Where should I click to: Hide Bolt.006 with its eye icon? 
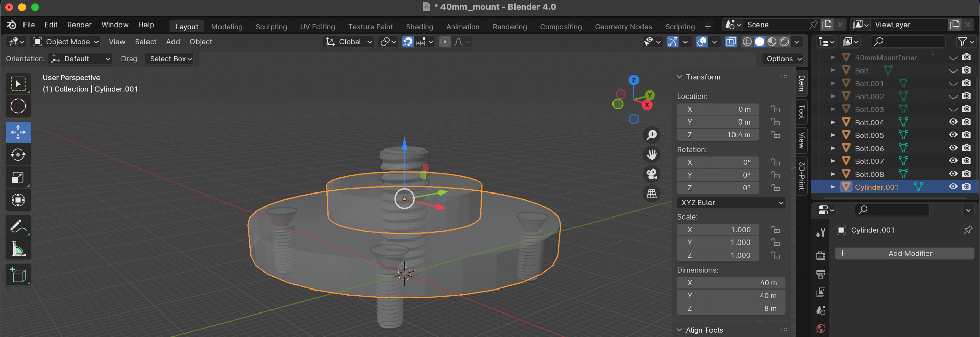click(953, 148)
